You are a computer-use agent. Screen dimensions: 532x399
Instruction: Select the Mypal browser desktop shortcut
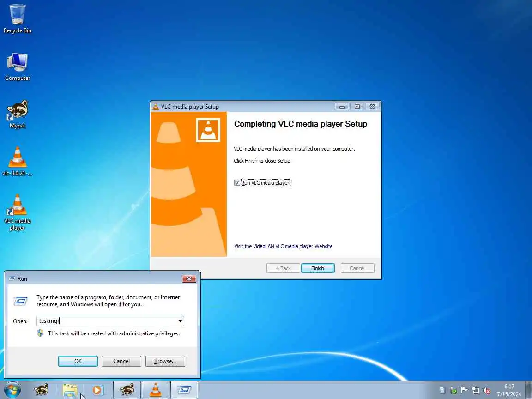tap(17, 114)
